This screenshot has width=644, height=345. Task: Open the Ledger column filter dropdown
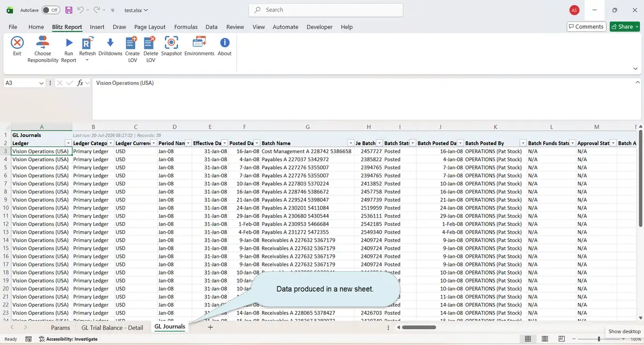[68, 143]
